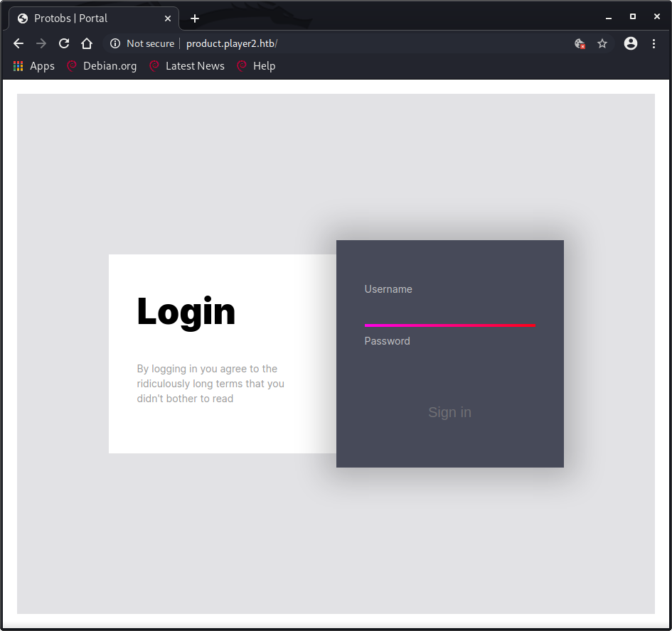Click the Not secure site info icon
This screenshot has height=631, width=672.
coord(115,43)
